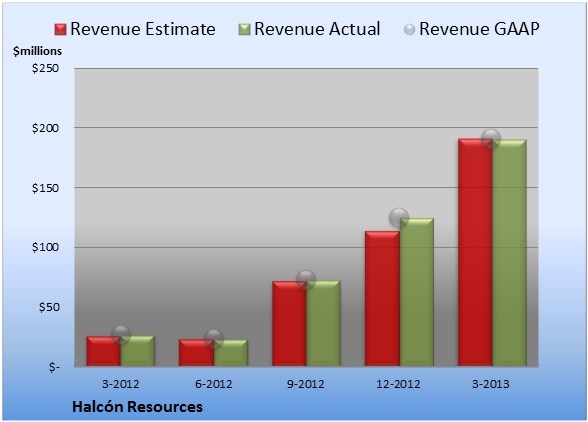Click the gray Revenue GAAP legend marker
This screenshot has width=588, height=422.
point(409,30)
